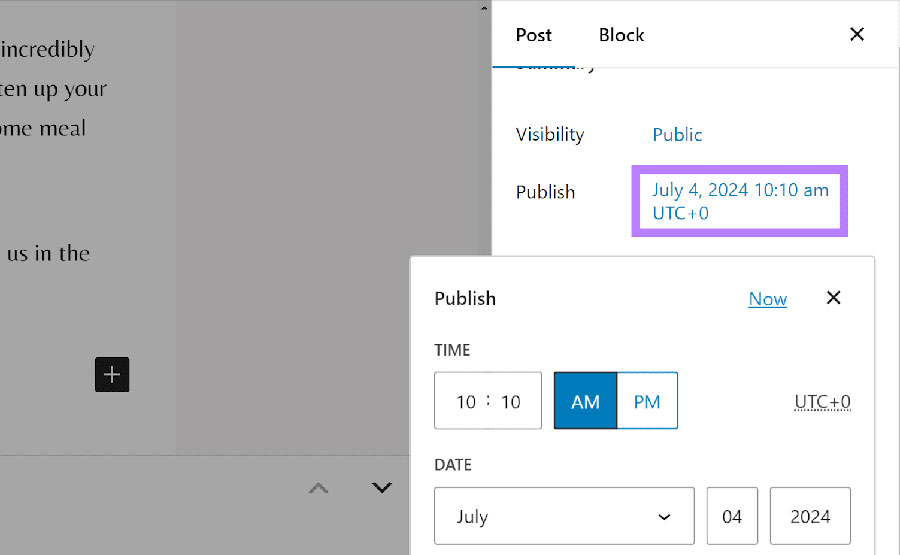Image resolution: width=900 pixels, height=555 pixels.
Task: Click the text line ending "incredibly"
Action: point(48,50)
